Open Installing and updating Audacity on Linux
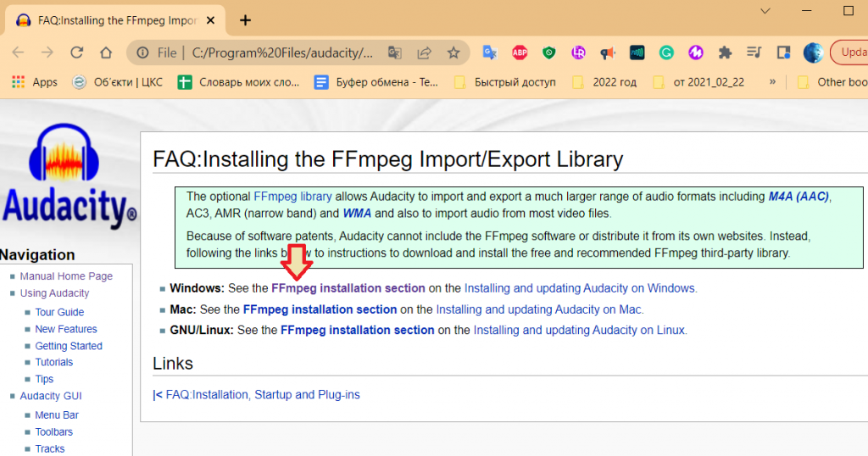 (x=580, y=331)
